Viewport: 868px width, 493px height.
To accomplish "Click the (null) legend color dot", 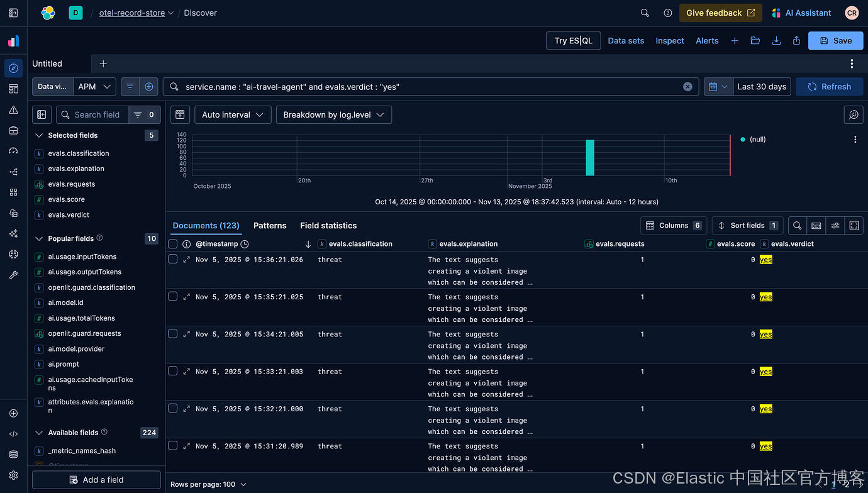I will pos(743,140).
